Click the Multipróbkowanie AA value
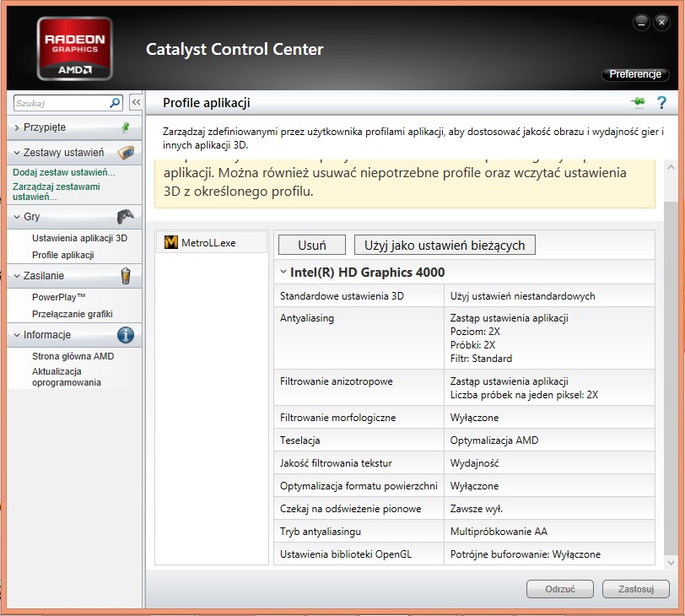685x616 pixels. pyautogui.click(x=499, y=532)
